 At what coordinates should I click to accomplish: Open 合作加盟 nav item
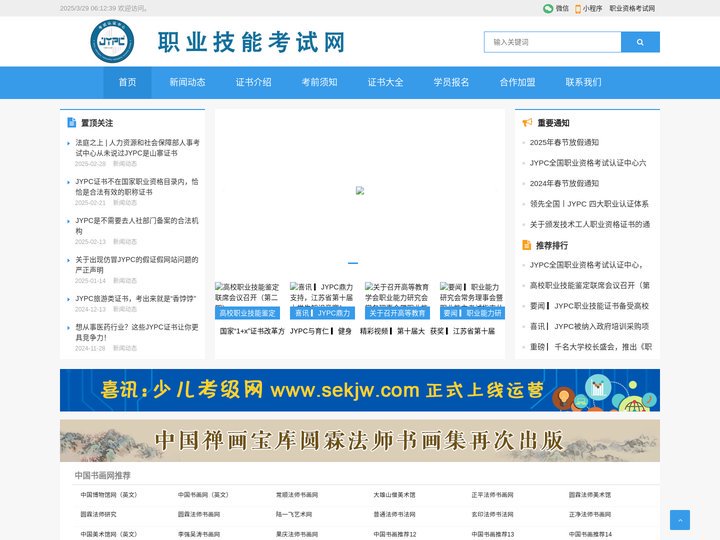coord(518,82)
